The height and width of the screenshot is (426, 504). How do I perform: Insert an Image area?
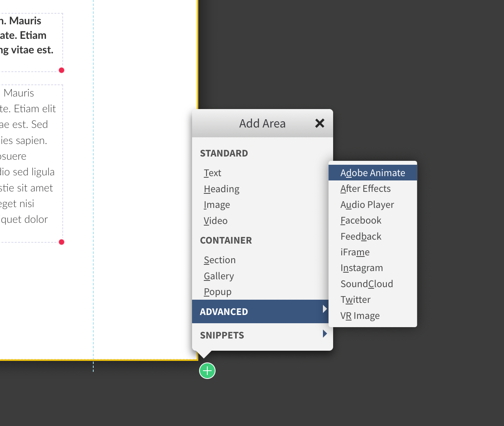[x=217, y=205]
